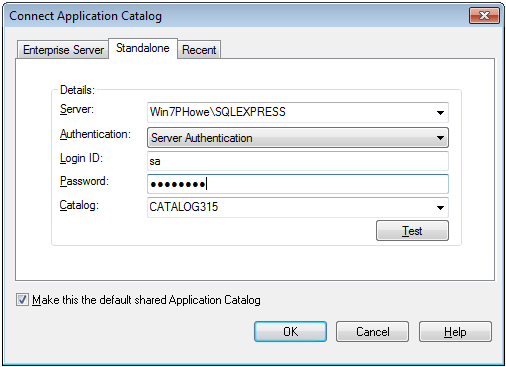Image resolution: width=506 pixels, height=367 pixels.
Task: Click the Details group label
Action: click(77, 90)
